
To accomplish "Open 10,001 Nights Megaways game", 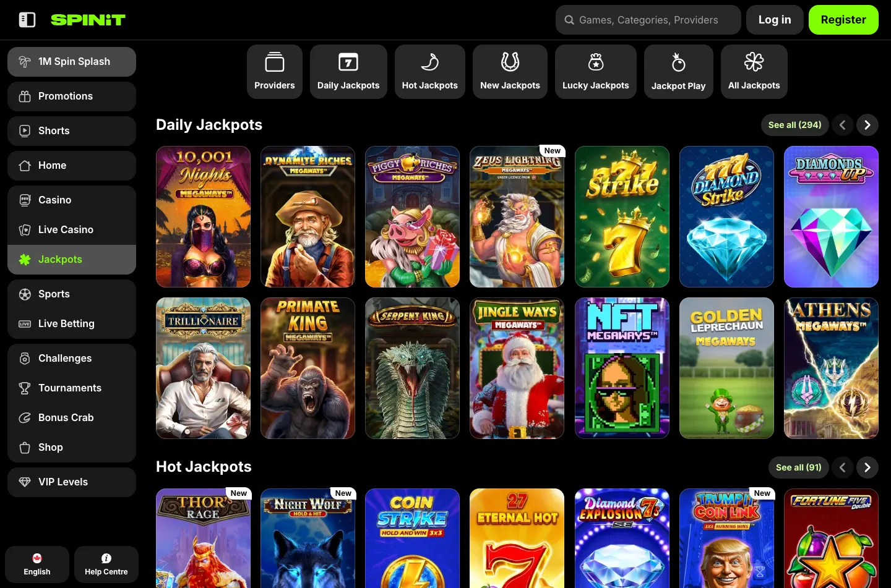I will (x=203, y=217).
